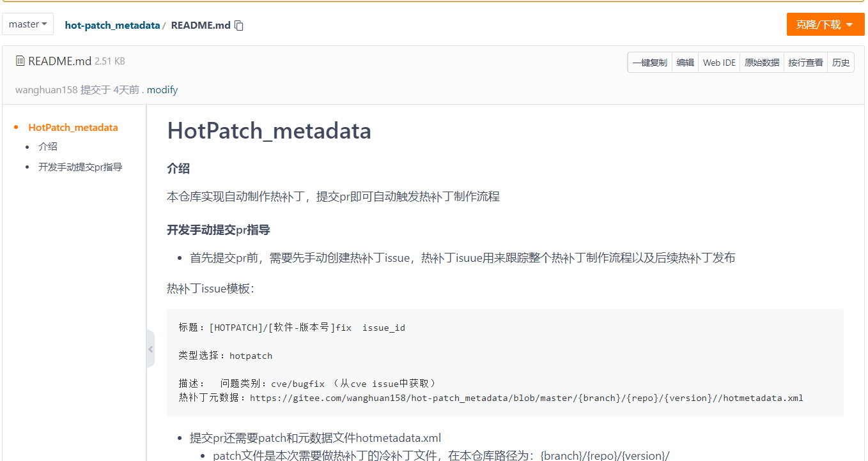
Task: Open the 历史 history view
Action: point(841,63)
